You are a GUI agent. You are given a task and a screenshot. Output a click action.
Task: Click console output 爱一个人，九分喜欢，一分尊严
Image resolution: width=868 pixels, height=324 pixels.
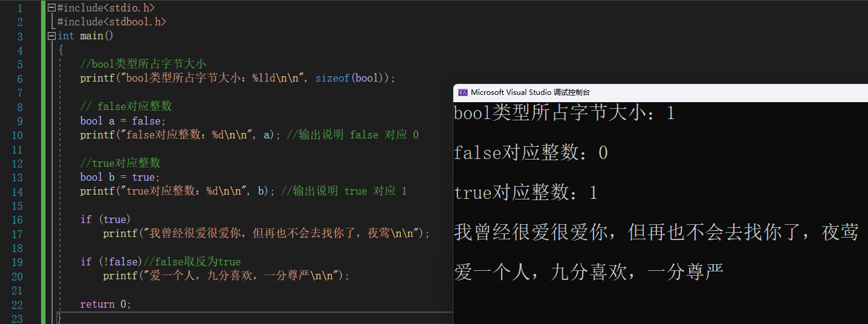(589, 273)
